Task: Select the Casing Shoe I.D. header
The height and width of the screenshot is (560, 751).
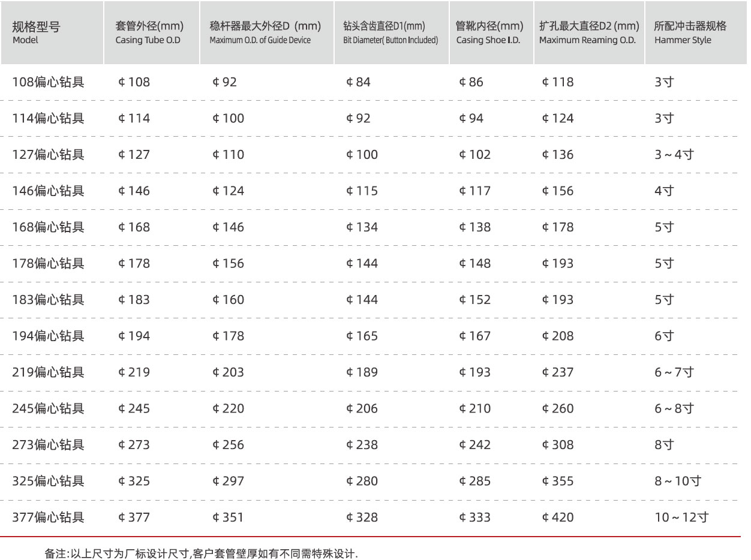Action: tap(489, 33)
